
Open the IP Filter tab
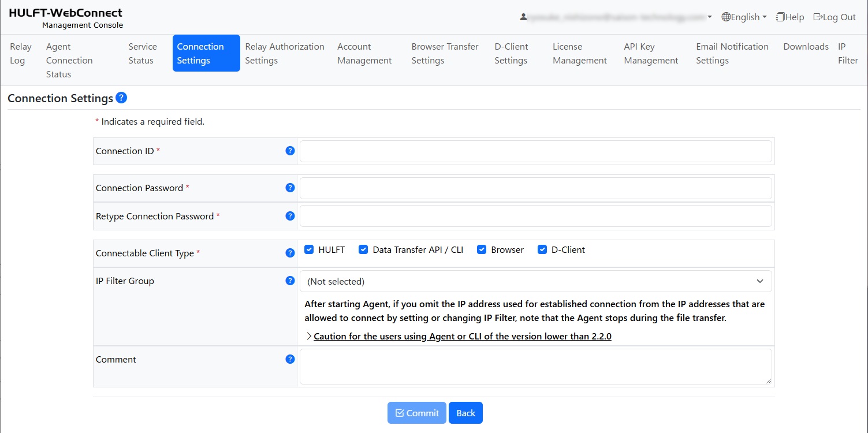tap(848, 53)
